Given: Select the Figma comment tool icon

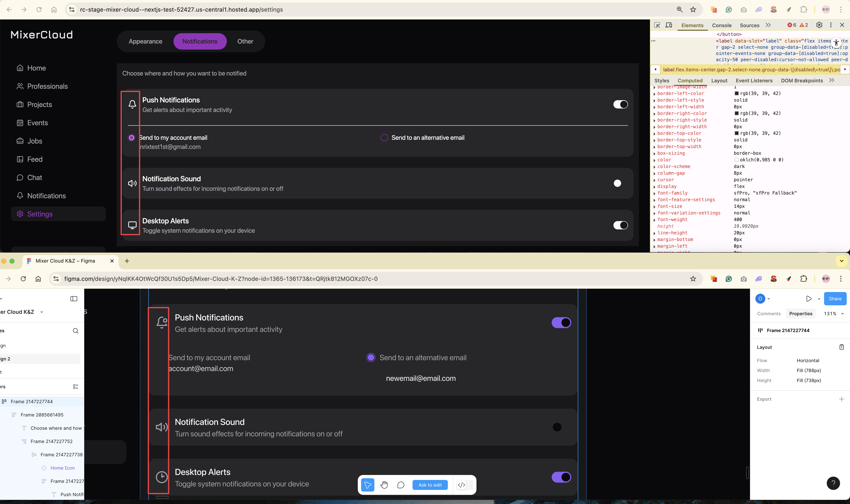Looking at the screenshot, I should point(401,485).
